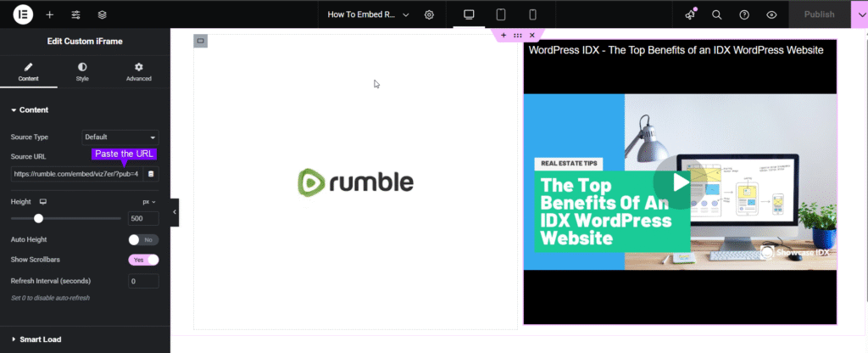Click the dynamic tags icon beside Source URL

tap(151, 174)
